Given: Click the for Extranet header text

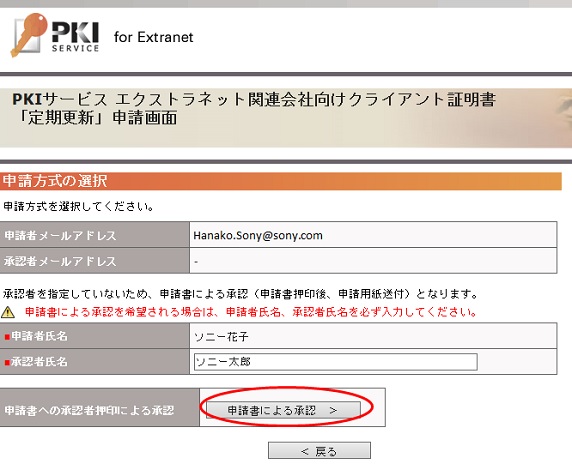Looking at the screenshot, I should tap(154, 37).
